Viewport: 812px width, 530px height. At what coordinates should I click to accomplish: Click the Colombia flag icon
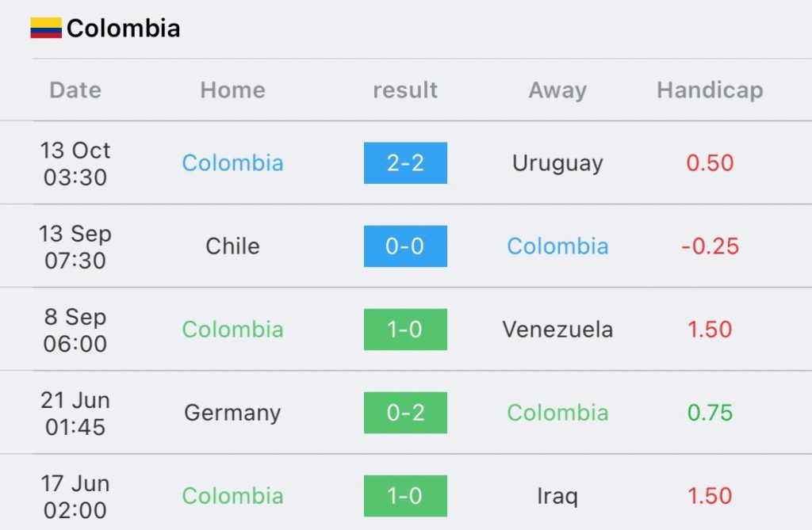pyautogui.click(x=45, y=28)
